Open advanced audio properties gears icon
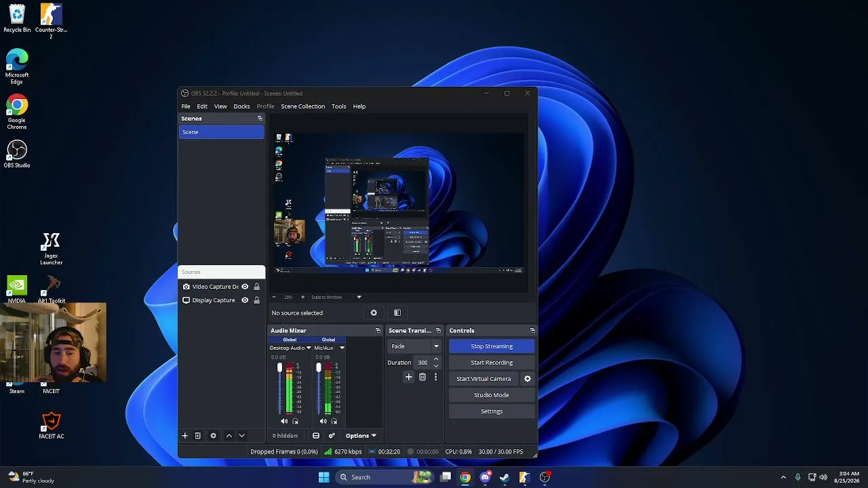This screenshot has height=488, width=868. tap(332, 436)
